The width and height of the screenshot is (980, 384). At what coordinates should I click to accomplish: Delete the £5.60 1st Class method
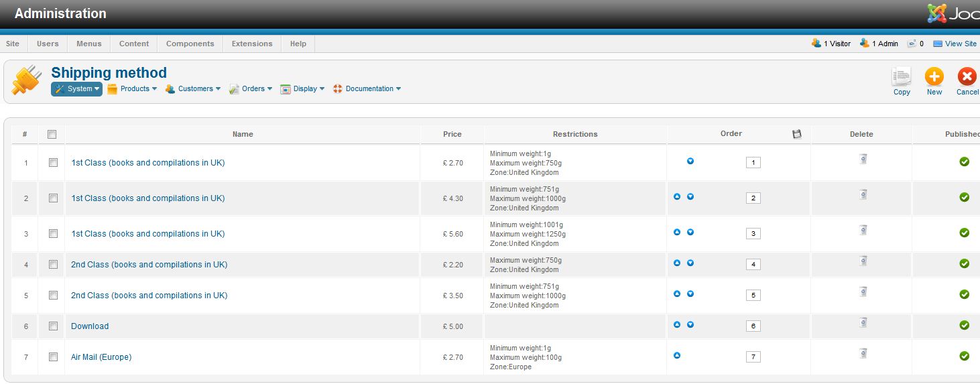click(x=863, y=230)
